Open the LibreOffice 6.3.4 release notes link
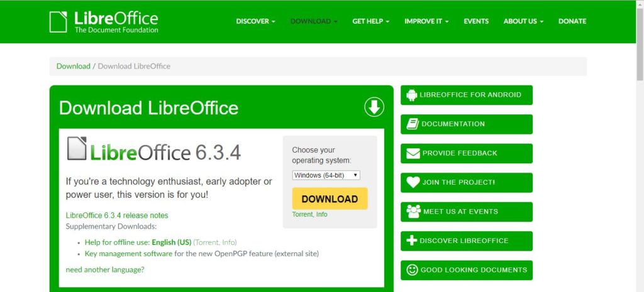The height and width of the screenshot is (292, 644). pyautogui.click(x=117, y=215)
